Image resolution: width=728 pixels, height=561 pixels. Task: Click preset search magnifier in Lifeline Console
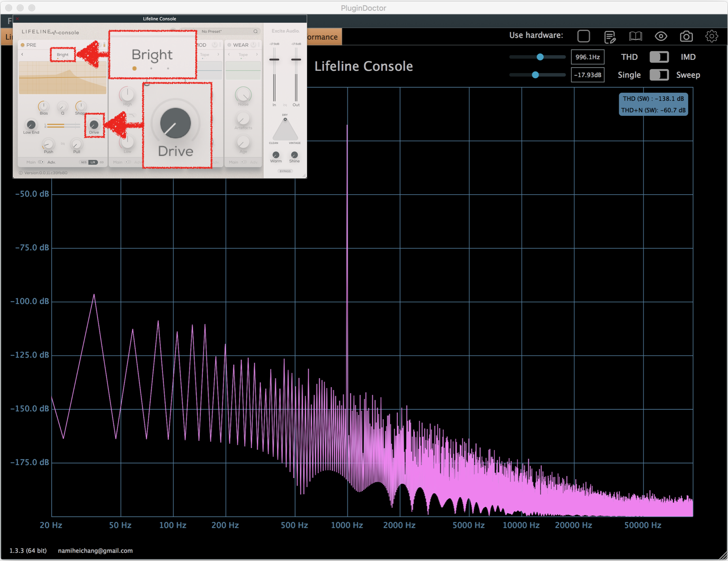click(x=255, y=31)
